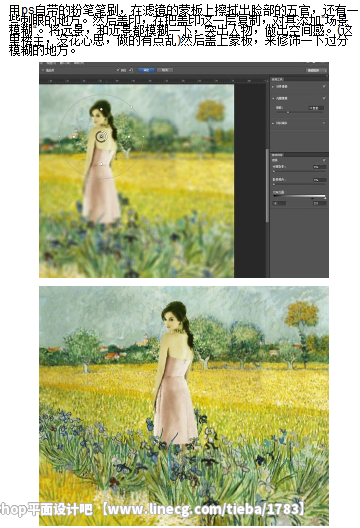The height and width of the screenshot is (528, 360).
Task: Click the reset arrow icon beside Preview
Action: click(x=131, y=70)
